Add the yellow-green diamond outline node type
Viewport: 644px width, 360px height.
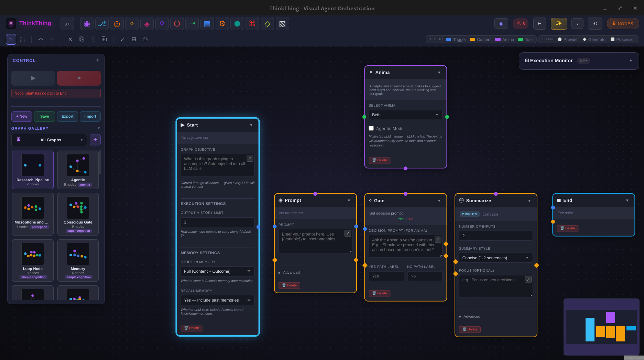[x=267, y=24]
